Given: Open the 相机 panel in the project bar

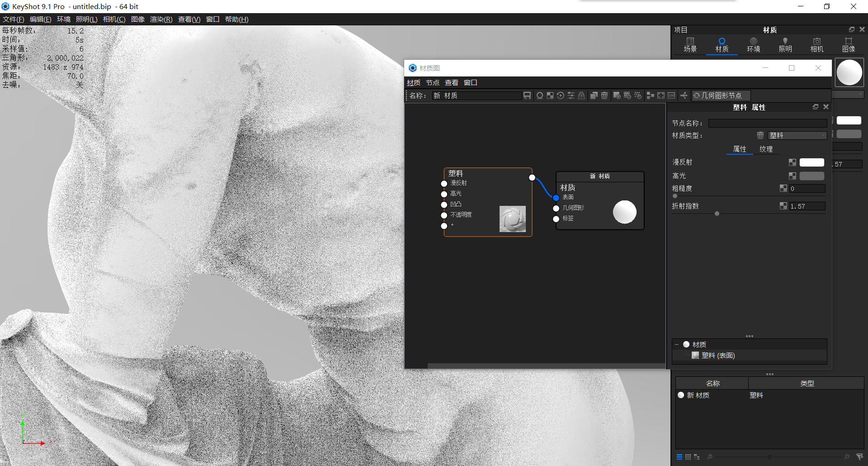Looking at the screenshot, I should 816,45.
